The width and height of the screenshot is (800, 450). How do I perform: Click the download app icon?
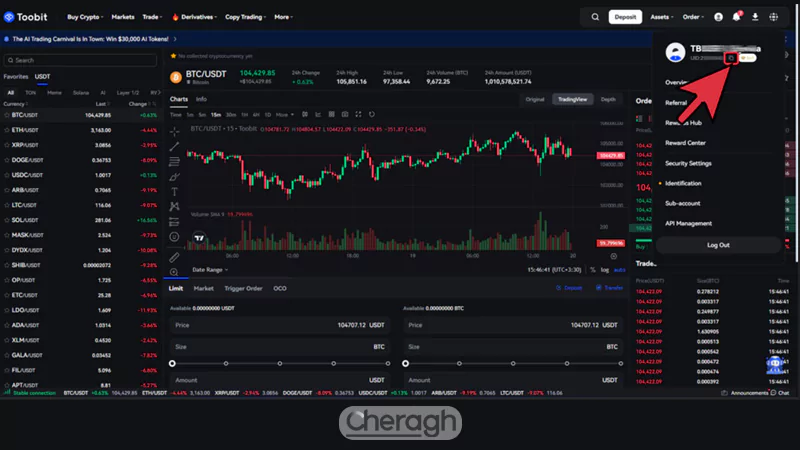click(x=755, y=17)
